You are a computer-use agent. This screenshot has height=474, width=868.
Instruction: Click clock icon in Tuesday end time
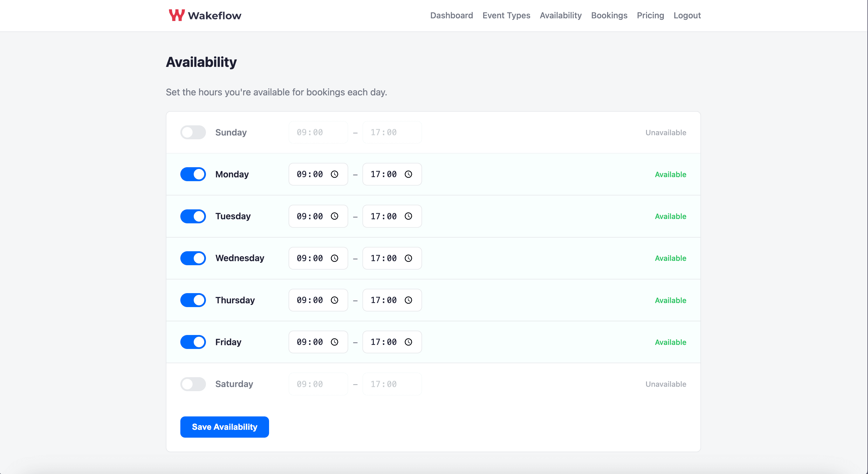[408, 216]
